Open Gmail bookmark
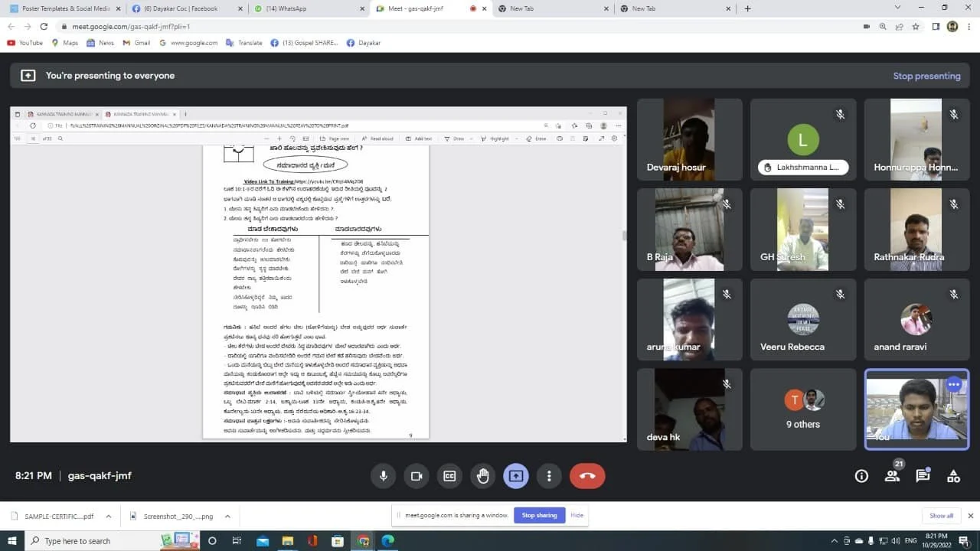This screenshot has height=551, width=980. [x=136, y=43]
